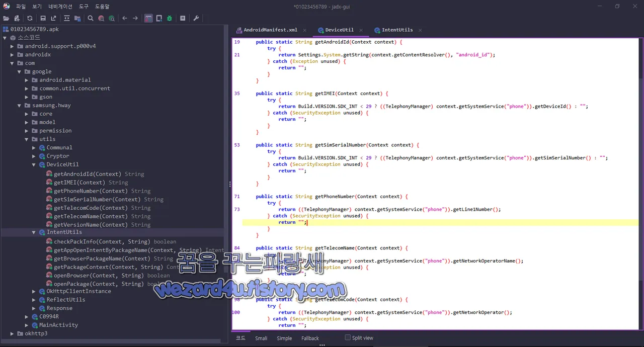Close the IntentUtils tab
644x347 pixels.
[420, 30]
